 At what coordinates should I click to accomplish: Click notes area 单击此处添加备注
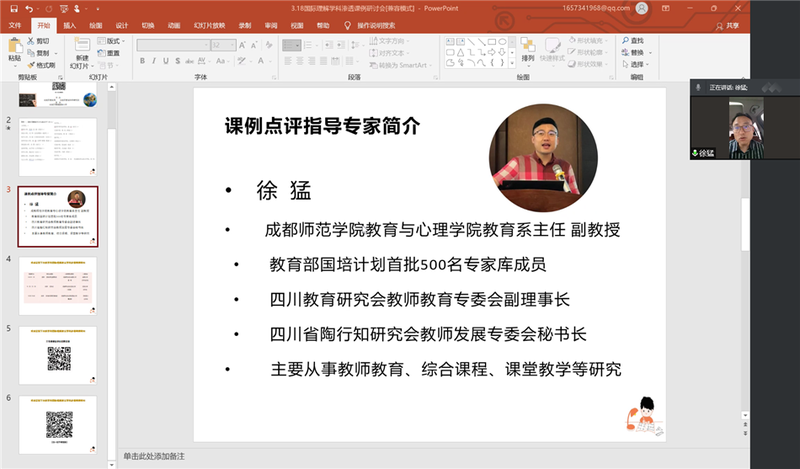(154, 456)
